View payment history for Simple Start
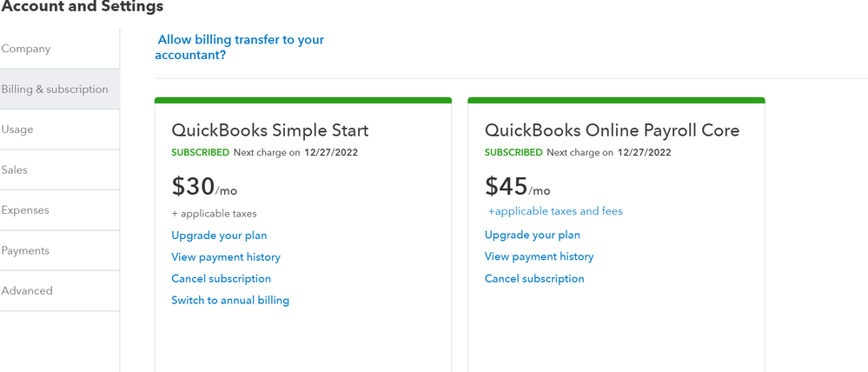Viewport: 868px width, 372px height. coord(226,257)
